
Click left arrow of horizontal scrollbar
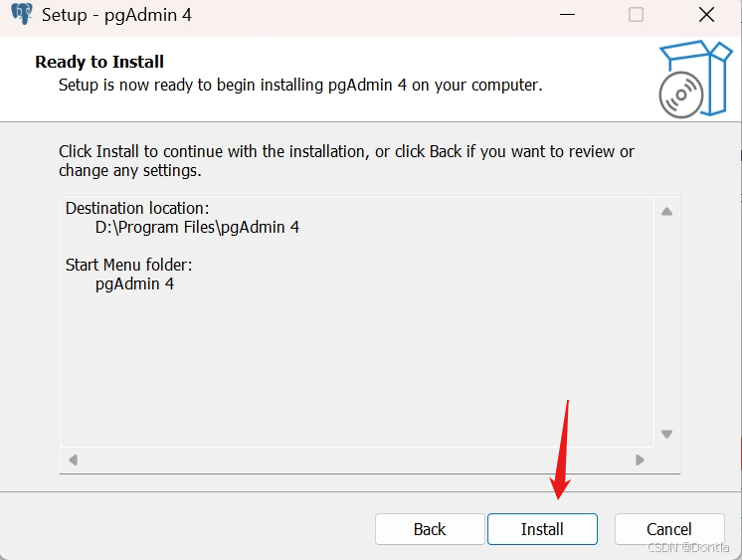pyautogui.click(x=73, y=460)
